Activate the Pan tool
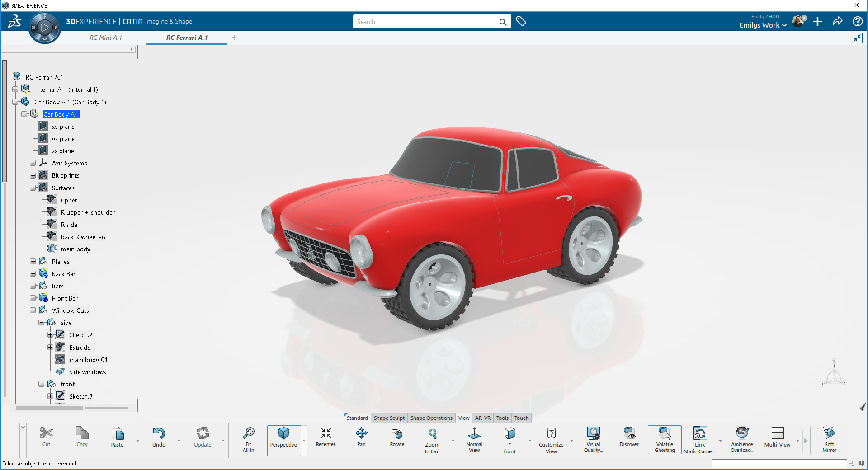Image resolution: width=868 pixels, height=470 pixels. (x=361, y=437)
